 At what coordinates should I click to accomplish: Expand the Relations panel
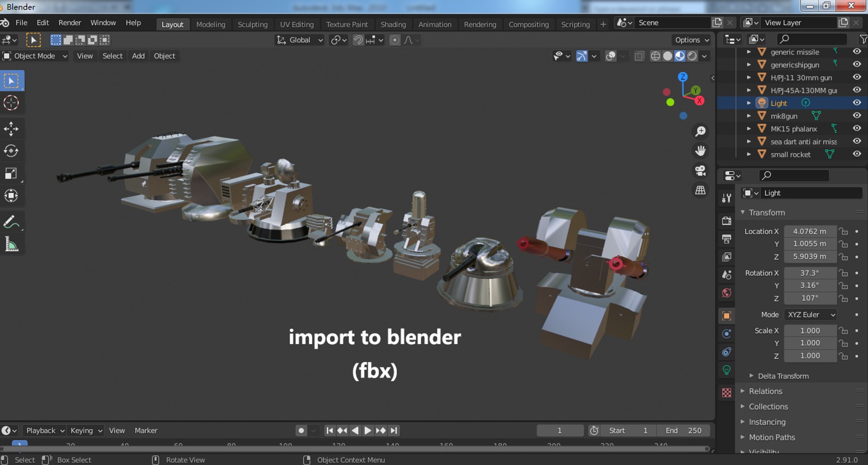(x=765, y=391)
